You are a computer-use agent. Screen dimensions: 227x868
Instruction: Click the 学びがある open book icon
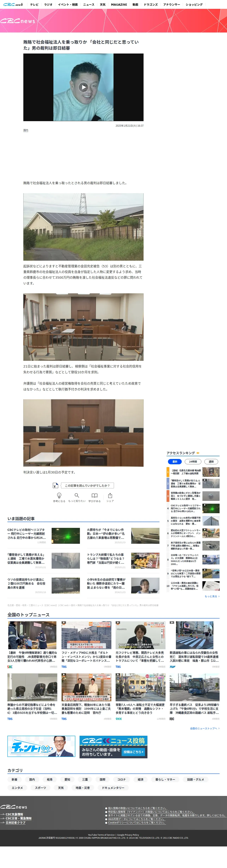tap(94, 495)
